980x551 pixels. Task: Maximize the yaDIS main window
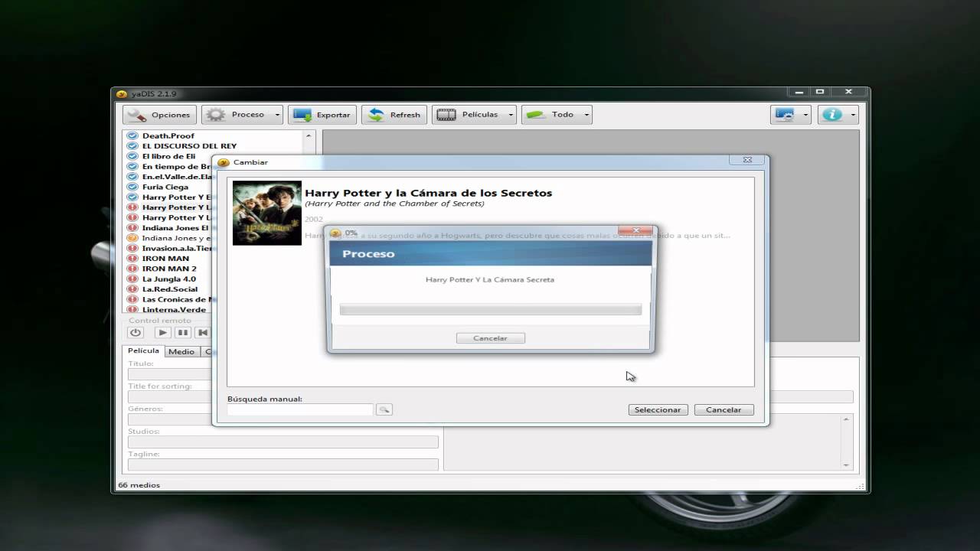[x=820, y=92]
